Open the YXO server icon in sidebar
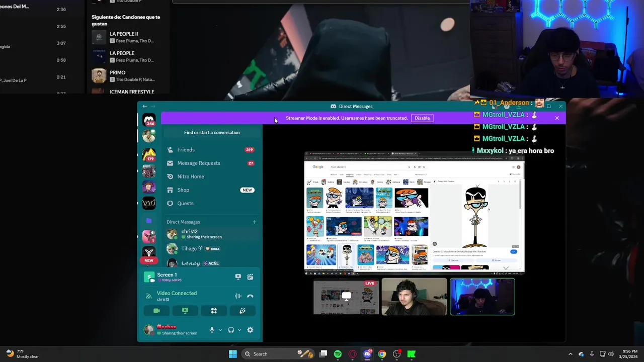The width and height of the screenshot is (644, 362). (149, 203)
